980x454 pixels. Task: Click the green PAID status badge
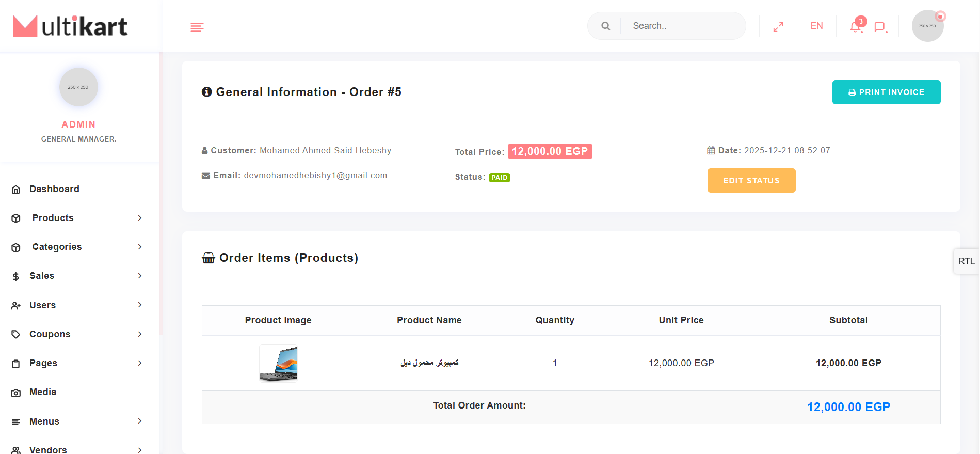tap(499, 178)
